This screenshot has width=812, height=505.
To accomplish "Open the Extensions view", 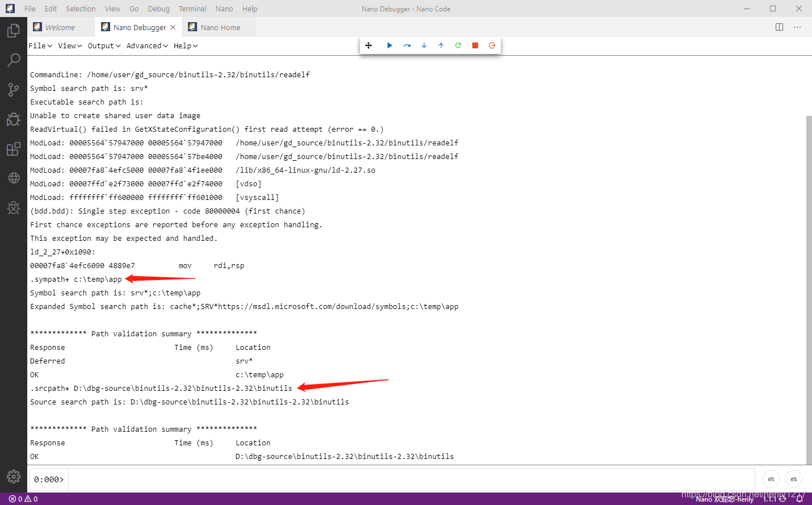I will 14,149.
